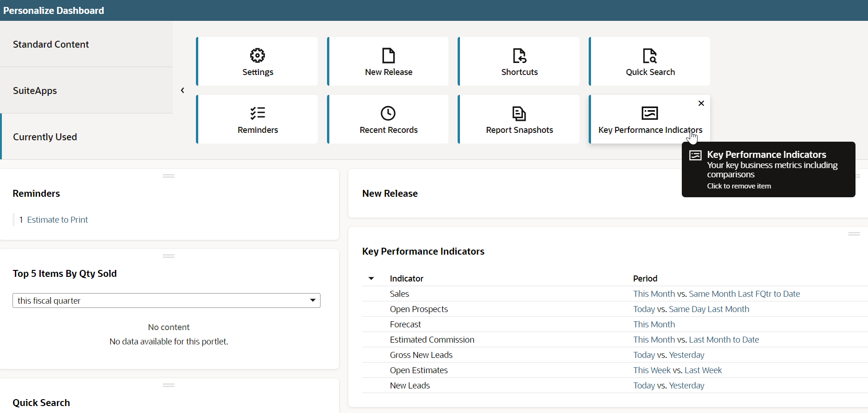
Task: Click 'Same Day Last Month' link
Action: (x=709, y=309)
